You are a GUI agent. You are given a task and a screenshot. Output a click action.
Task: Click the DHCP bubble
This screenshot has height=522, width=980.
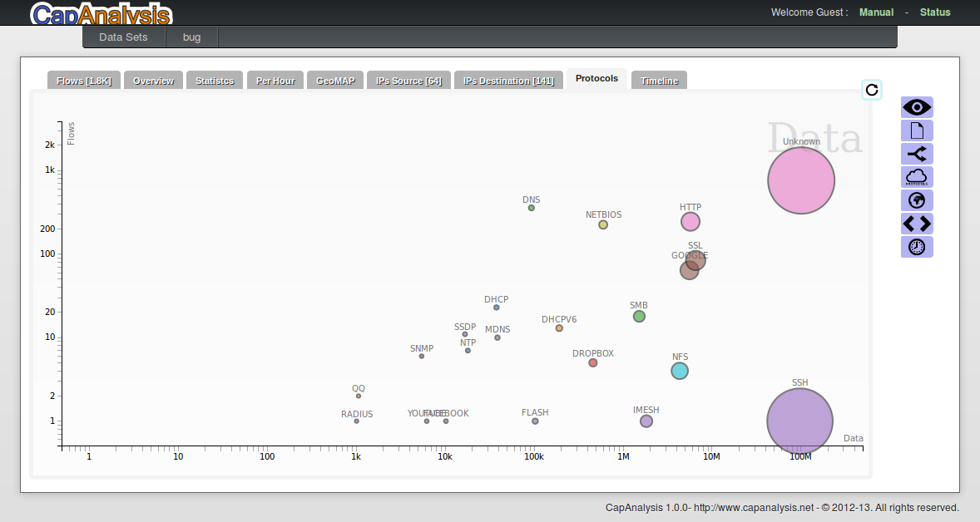pos(497,308)
